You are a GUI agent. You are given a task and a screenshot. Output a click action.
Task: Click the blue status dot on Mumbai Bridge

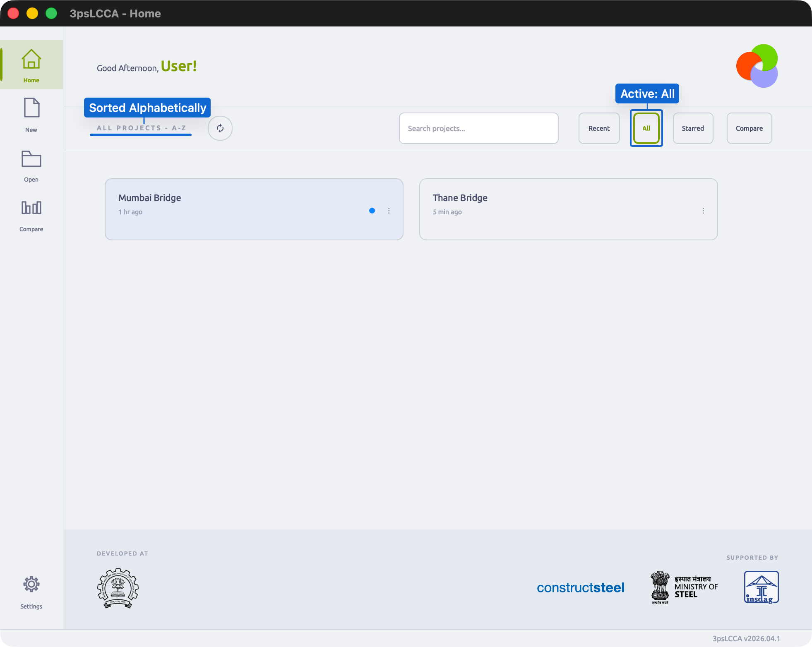372,211
